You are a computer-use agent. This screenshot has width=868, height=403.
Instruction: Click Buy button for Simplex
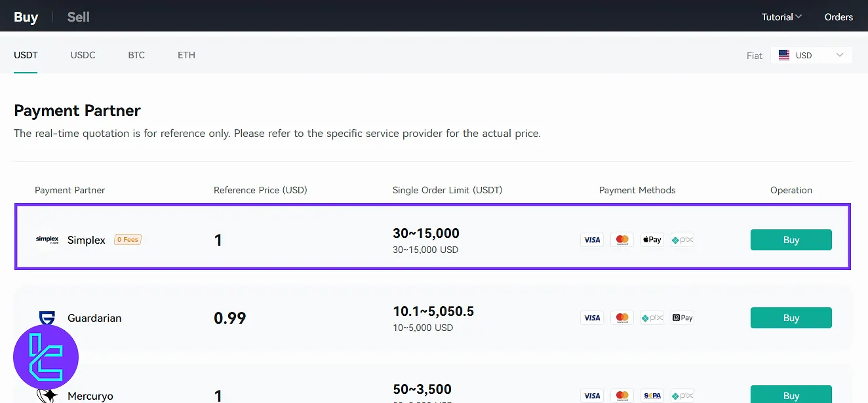(791, 240)
